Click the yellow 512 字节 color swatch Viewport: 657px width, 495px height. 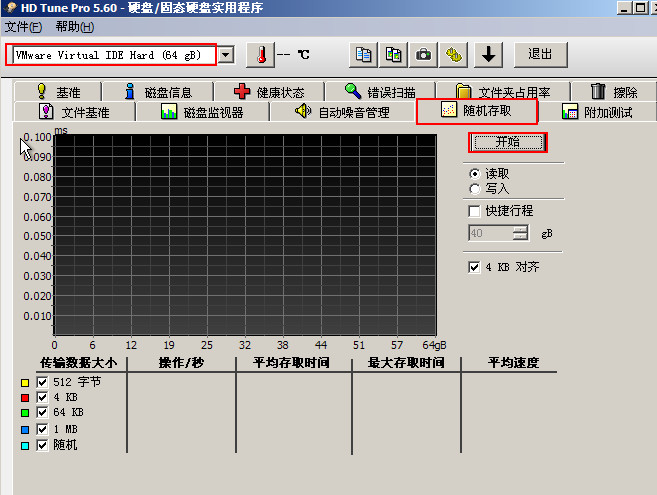25,382
